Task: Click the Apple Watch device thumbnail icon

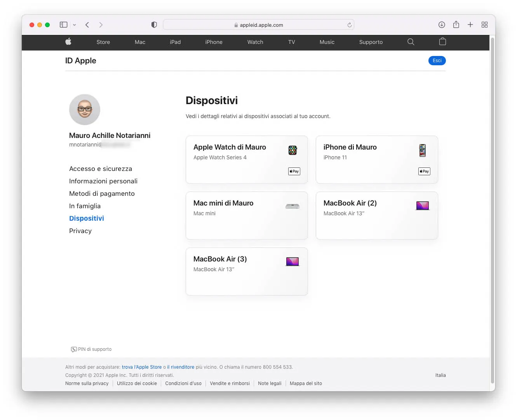Action: point(292,150)
